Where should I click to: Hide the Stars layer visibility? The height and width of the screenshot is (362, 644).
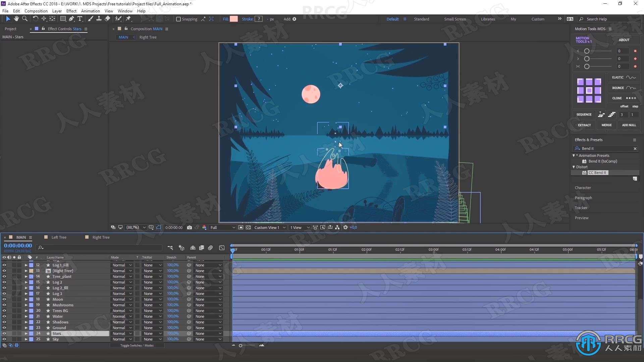point(4,334)
